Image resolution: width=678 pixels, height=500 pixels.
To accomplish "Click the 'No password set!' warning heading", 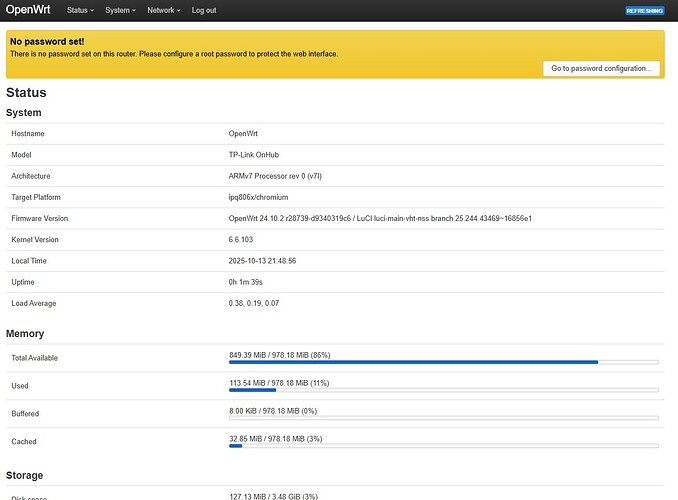I will coord(46,41).
